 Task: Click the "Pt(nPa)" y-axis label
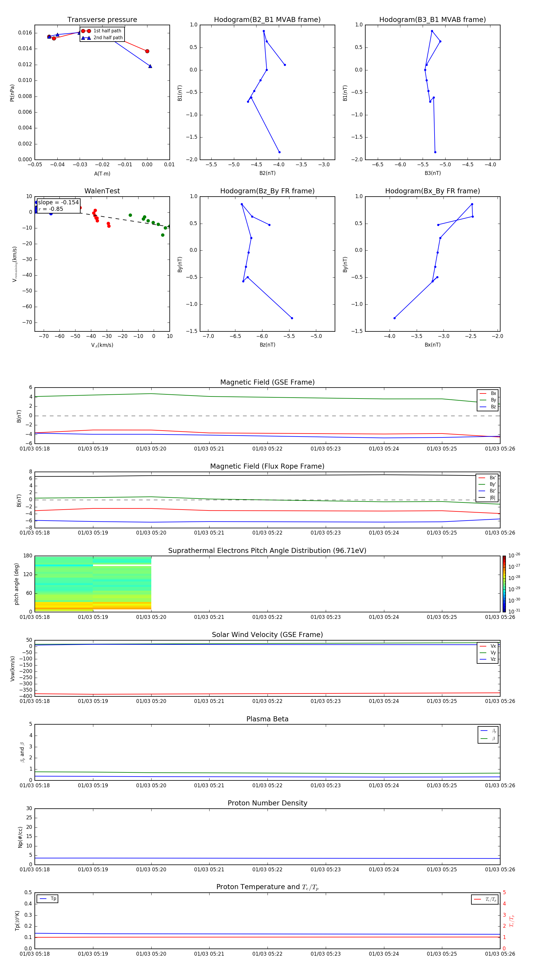[12, 93]
